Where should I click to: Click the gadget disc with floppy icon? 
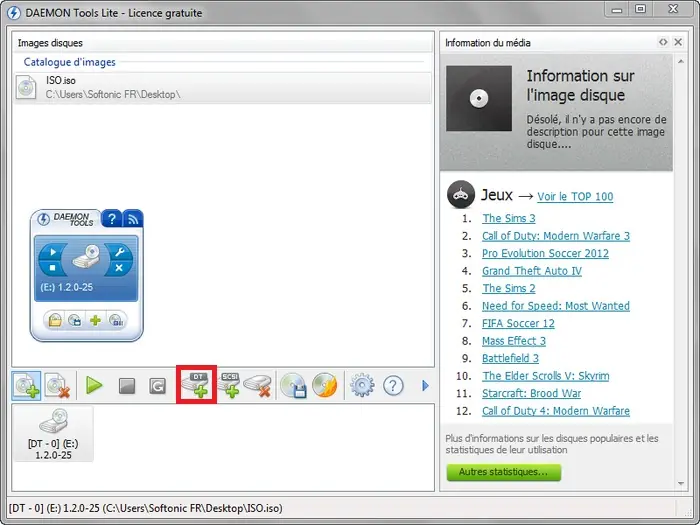[75, 320]
